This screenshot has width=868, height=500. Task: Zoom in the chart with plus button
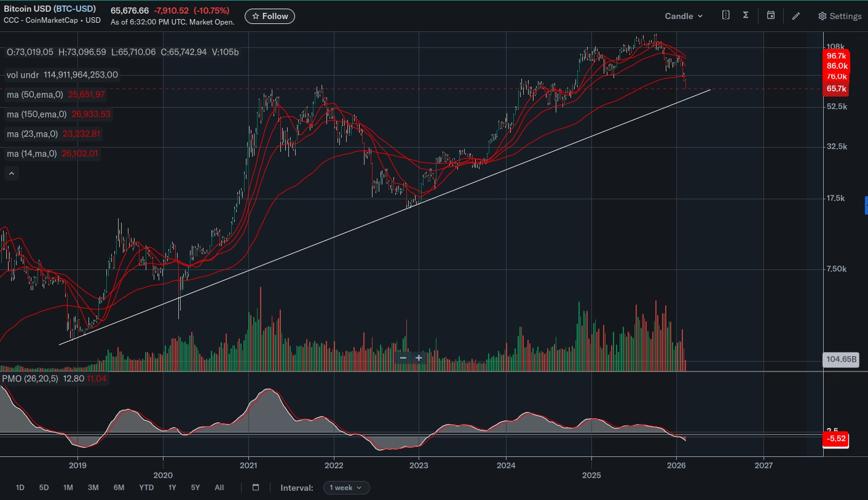pyautogui.click(x=419, y=358)
